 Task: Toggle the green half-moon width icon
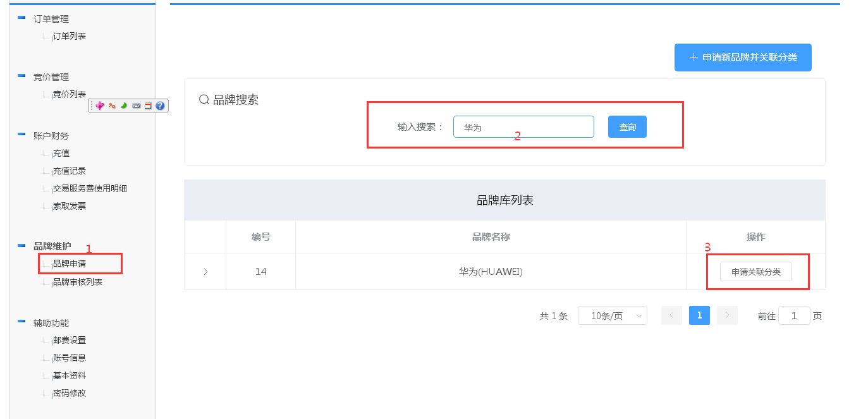[x=124, y=106]
